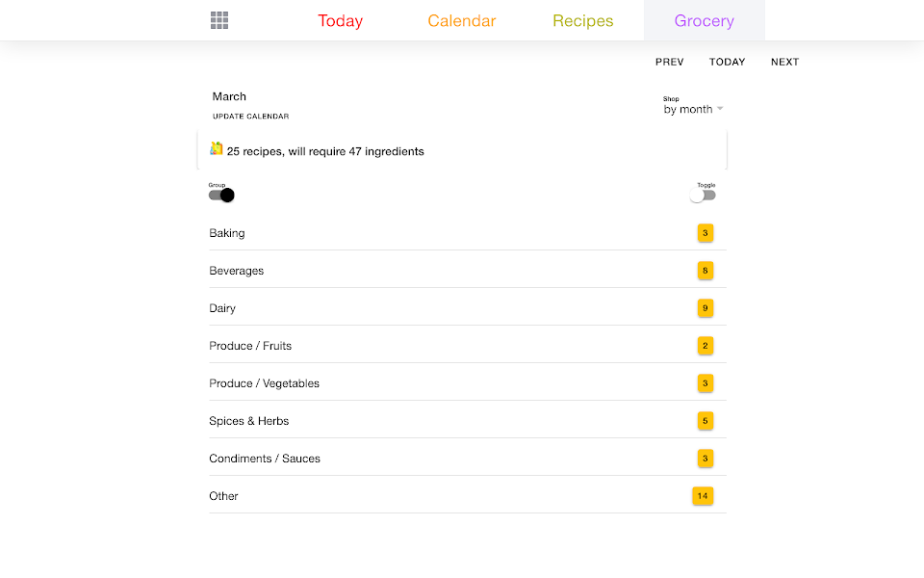Click the Dairy count badge showing 9
The width and height of the screenshot is (924, 578).
(x=706, y=308)
